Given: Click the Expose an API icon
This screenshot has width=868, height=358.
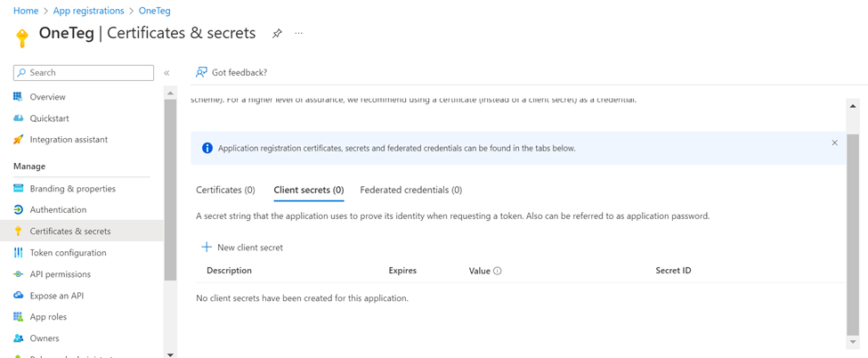Looking at the screenshot, I should click(x=18, y=296).
